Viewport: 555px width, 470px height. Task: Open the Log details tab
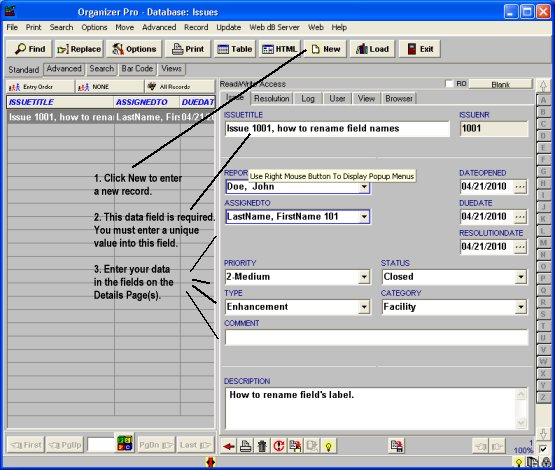[308, 98]
